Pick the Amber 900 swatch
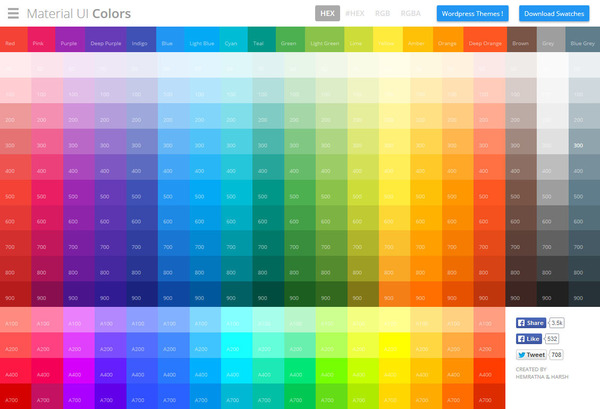This screenshot has height=409, width=600. 426,294
